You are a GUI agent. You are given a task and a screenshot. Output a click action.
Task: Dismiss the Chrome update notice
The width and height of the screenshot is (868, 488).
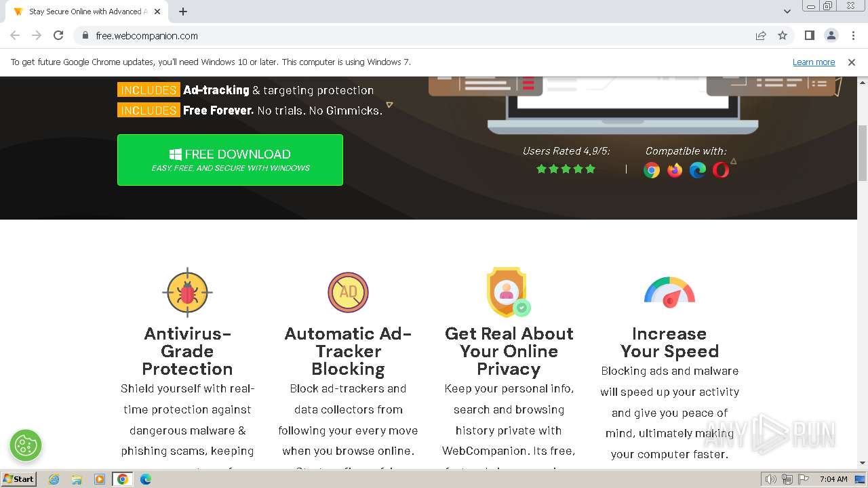tap(852, 62)
